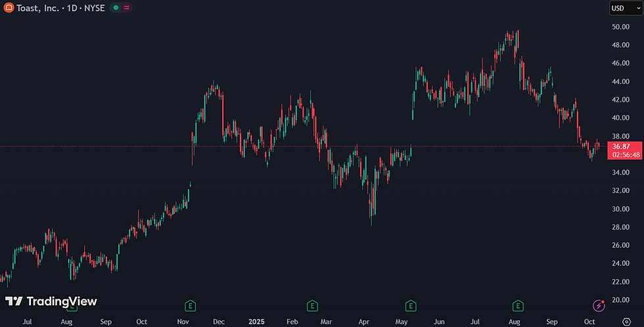Click the red 36.87 current price label
This screenshot has width=644, height=327.
click(624, 150)
